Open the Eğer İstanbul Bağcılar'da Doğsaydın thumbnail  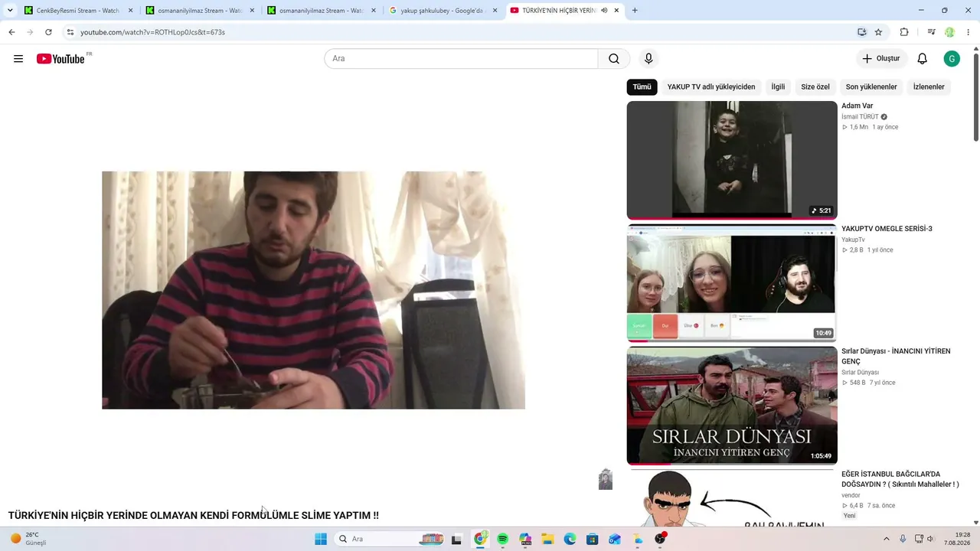(x=732, y=498)
